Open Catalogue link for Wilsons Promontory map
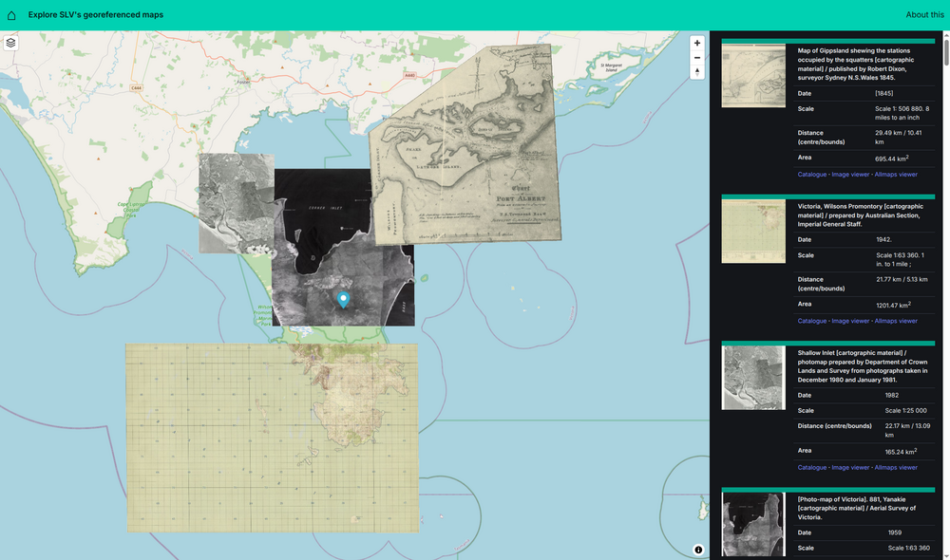This screenshot has height=560, width=950. click(x=812, y=321)
